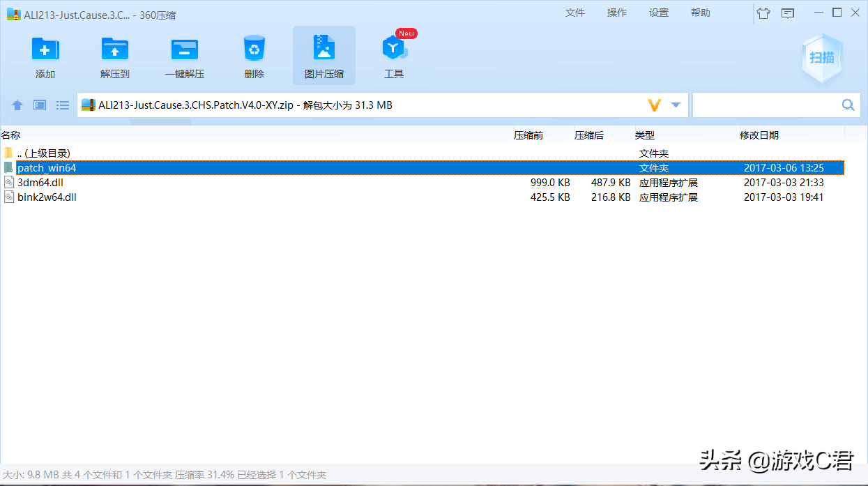
Task: Sort by the Modified Date (修改日期) column header
Action: 759,135
